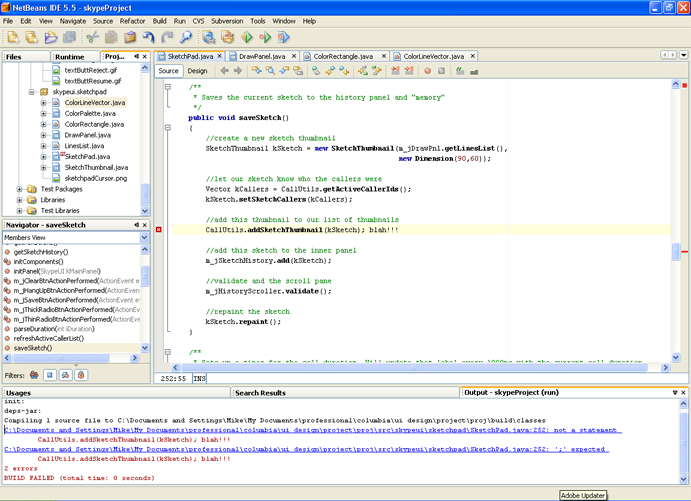Click the Next Bookmark editor icon
Screen dimensions: 691x501
coord(344,71)
